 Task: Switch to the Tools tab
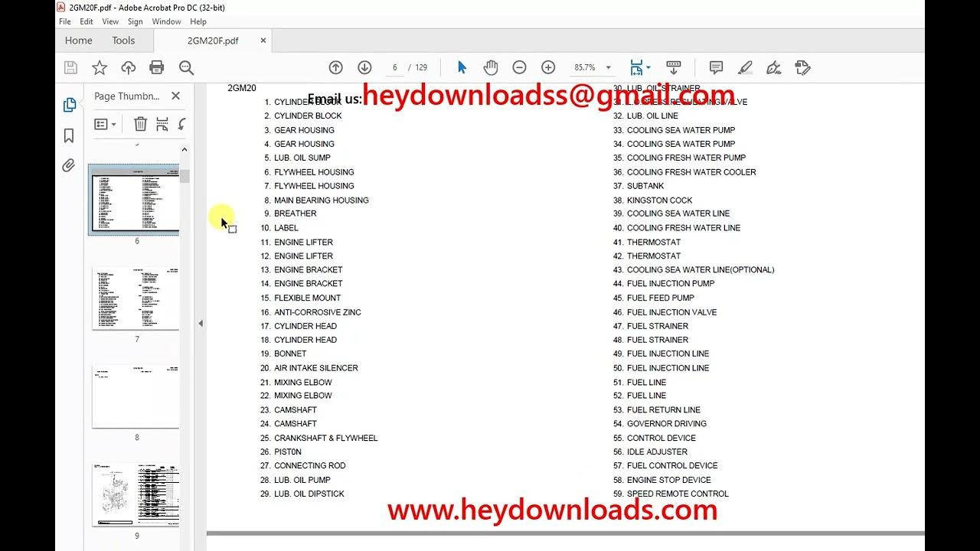coord(123,41)
